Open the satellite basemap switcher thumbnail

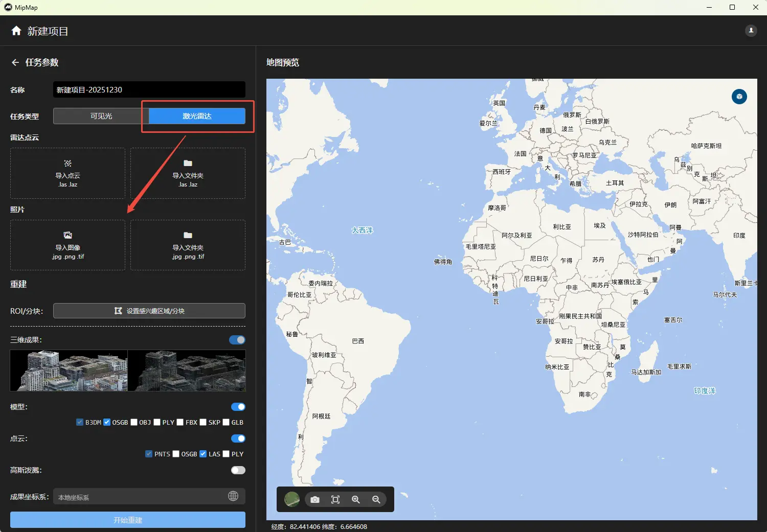(x=292, y=499)
